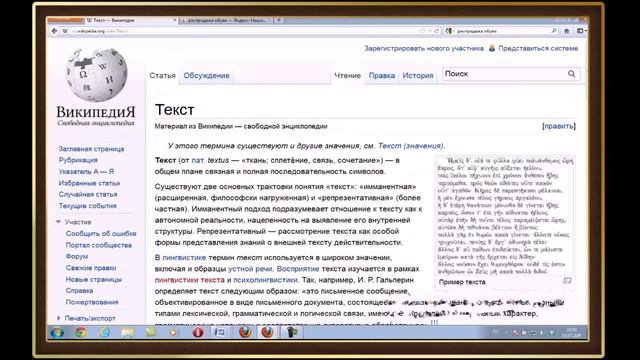
Task: Launch Google Chrome from the taskbar
Action: pos(81,332)
